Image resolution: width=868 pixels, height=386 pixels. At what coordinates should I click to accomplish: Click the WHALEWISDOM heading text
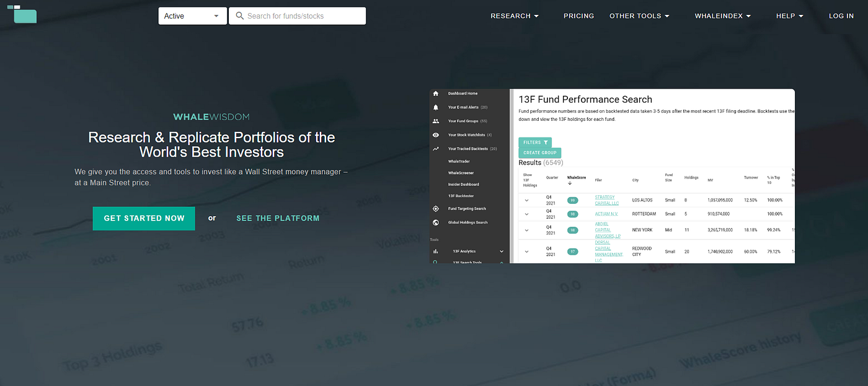211,116
